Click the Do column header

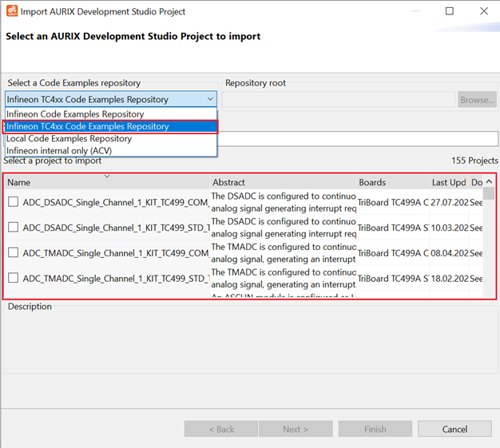click(x=476, y=182)
